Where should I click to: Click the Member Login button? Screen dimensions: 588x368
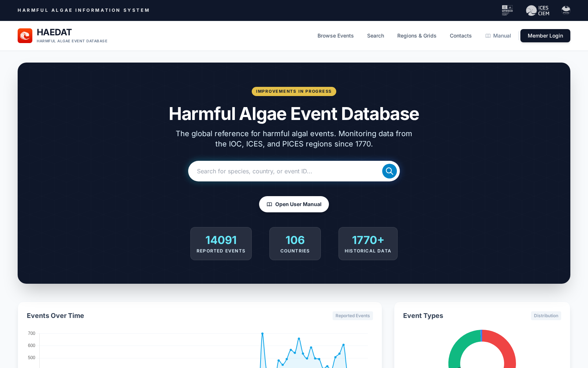[x=545, y=36]
